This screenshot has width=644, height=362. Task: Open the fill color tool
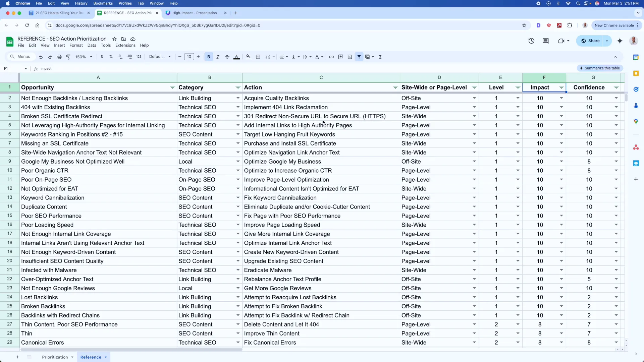click(x=248, y=57)
